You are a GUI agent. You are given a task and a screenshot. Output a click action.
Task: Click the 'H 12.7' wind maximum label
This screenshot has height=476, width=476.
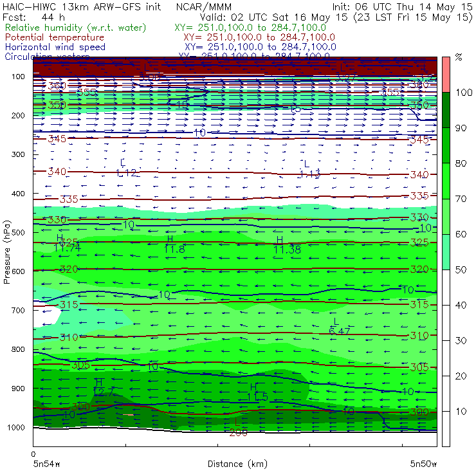pos(104,387)
